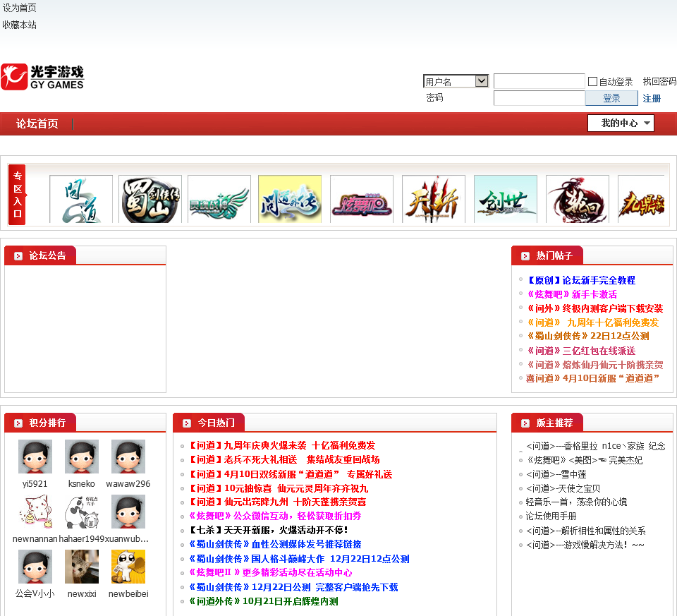Select the 版主推荐 section tab
Screen dimensions: 677x616
pyautogui.click(x=547, y=423)
